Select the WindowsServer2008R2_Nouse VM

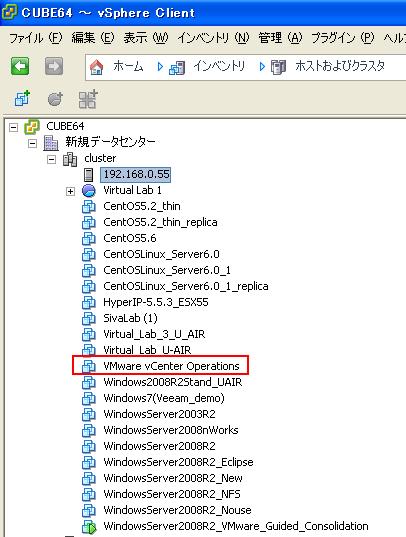177,511
